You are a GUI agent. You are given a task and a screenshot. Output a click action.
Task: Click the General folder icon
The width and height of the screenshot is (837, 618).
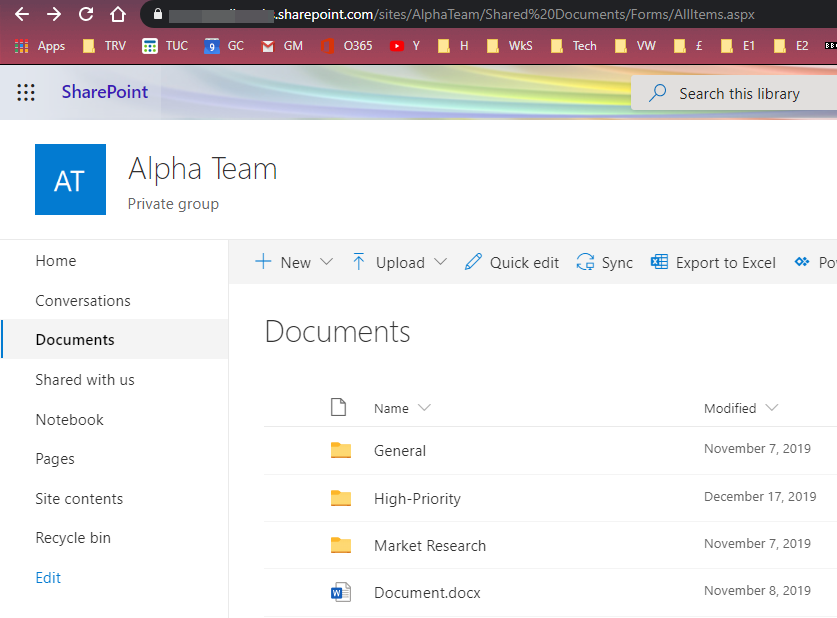341,450
